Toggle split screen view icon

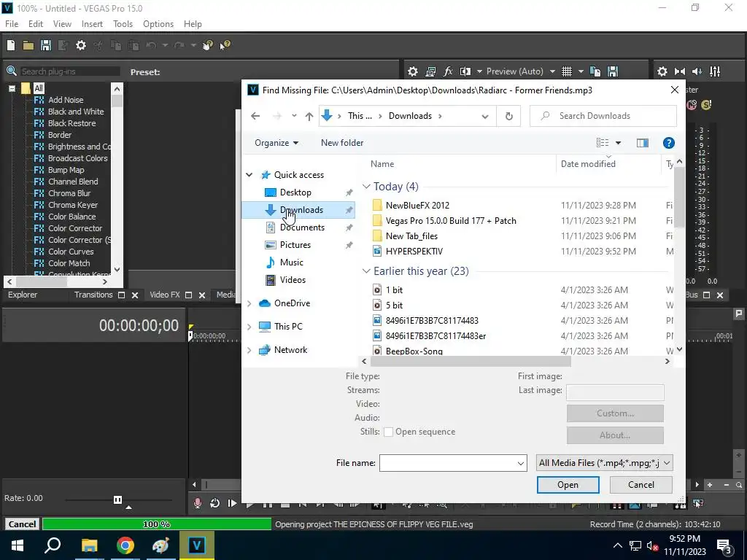pyautogui.click(x=465, y=71)
